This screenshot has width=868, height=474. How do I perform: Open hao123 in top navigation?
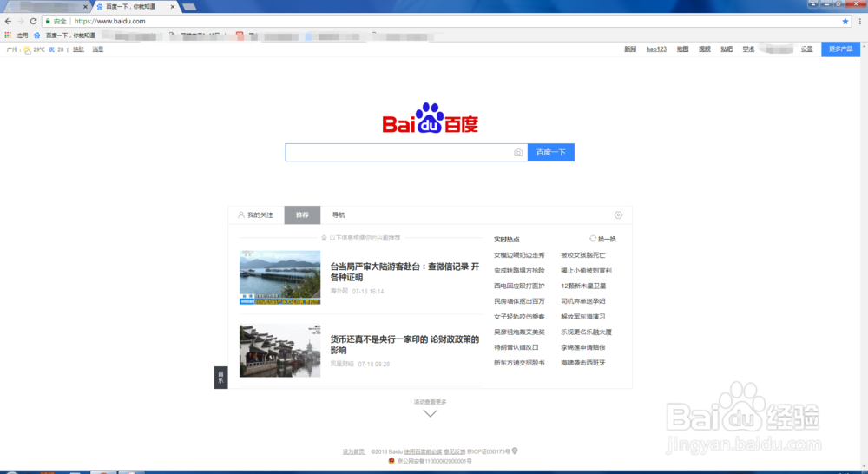[x=656, y=49]
